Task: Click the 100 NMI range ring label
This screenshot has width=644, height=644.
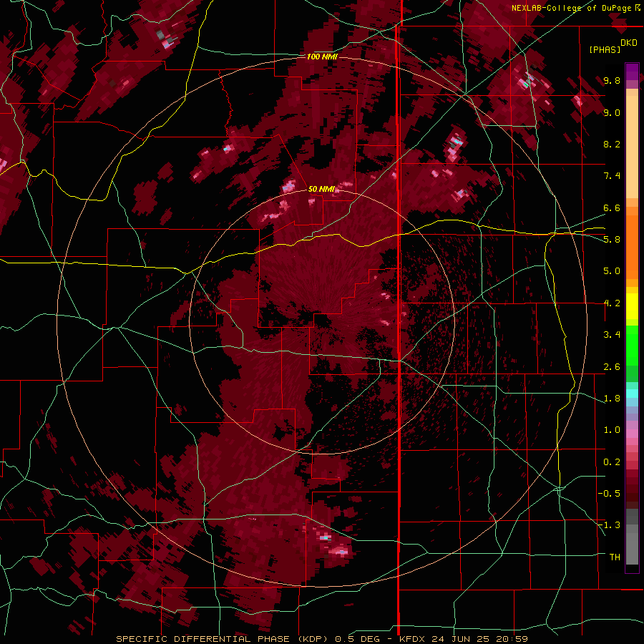Action: (322, 57)
